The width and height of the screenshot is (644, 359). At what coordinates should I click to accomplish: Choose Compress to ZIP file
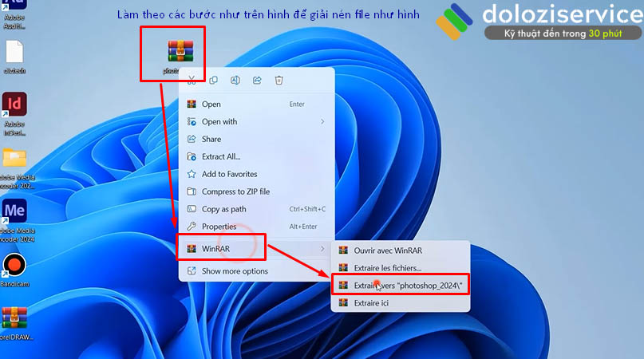tap(257, 191)
